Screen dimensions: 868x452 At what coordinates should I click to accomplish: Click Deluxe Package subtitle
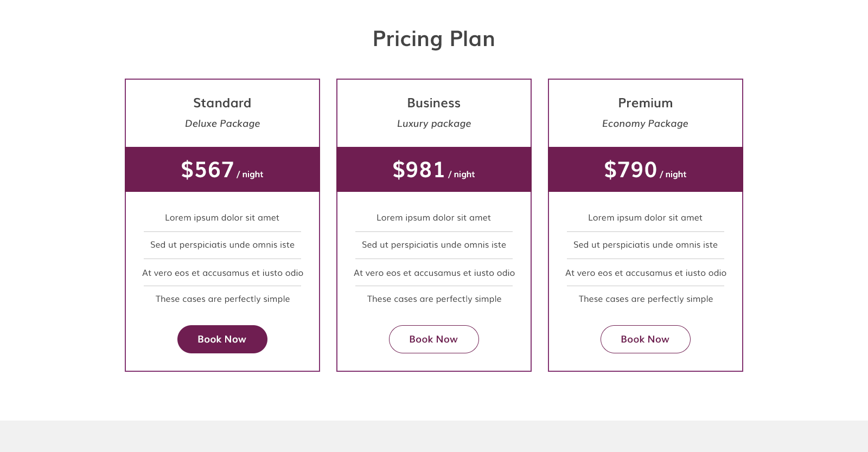(x=222, y=124)
